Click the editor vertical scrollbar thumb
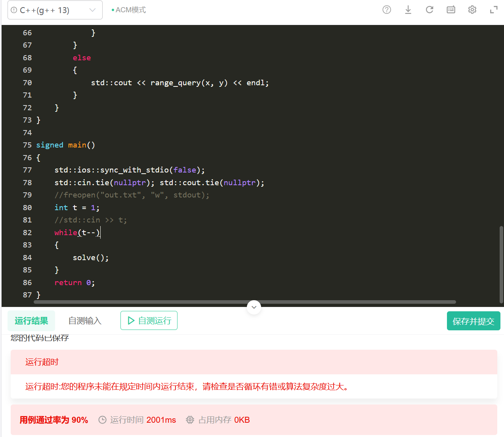The width and height of the screenshot is (504, 437). tap(501, 264)
